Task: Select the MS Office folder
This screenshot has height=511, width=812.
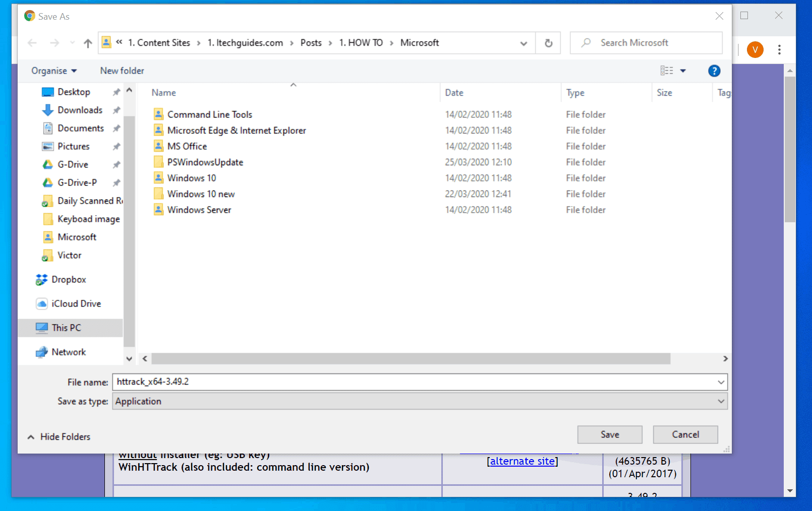Action: 187,146
